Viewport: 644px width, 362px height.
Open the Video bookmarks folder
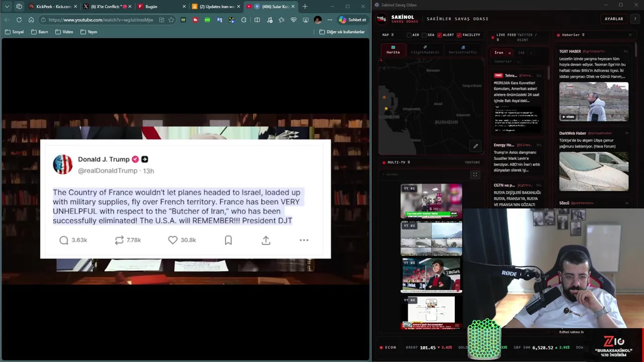[x=64, y=32]
